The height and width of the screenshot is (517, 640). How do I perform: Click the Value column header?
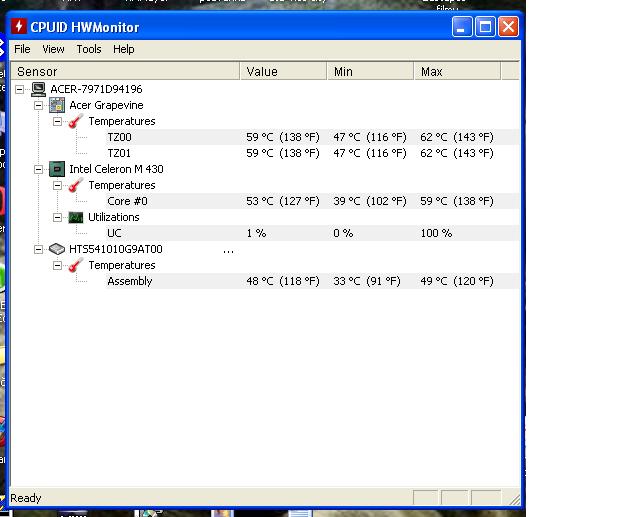tap(284, 71)
